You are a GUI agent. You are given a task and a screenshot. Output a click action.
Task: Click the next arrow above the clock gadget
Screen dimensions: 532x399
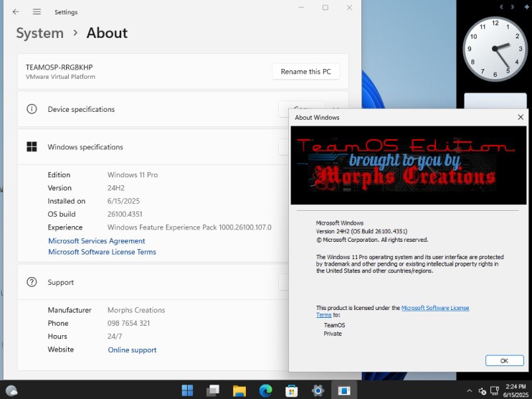click(513, 6)
